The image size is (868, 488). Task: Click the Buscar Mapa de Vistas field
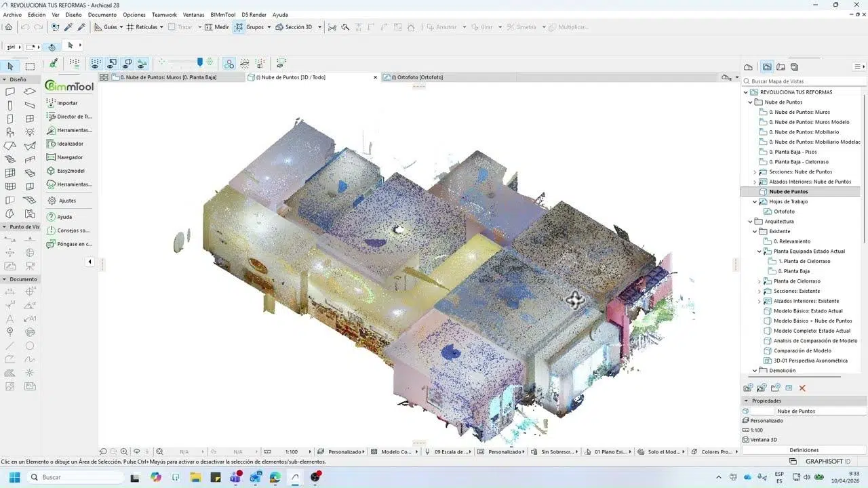point(800,81)
